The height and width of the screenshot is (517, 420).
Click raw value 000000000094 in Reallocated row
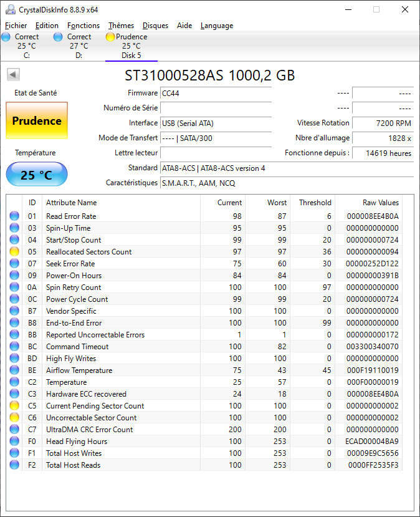[372, 251]
